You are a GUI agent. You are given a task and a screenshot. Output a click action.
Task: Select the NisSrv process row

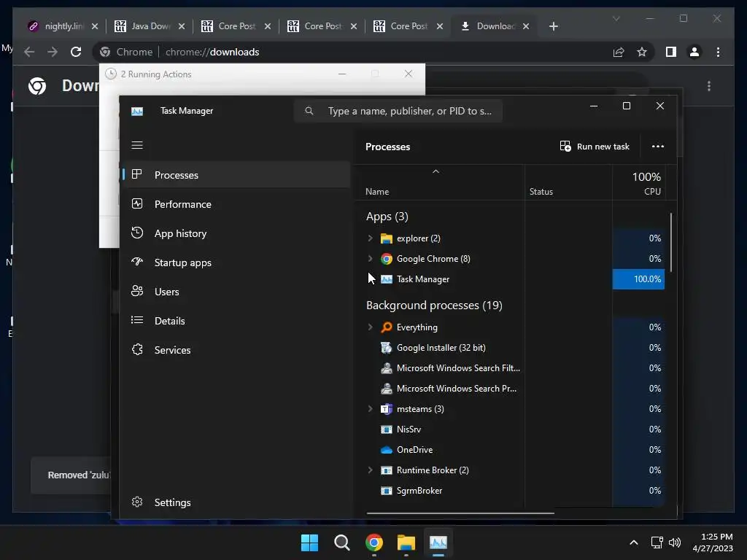tap(510, 429)
